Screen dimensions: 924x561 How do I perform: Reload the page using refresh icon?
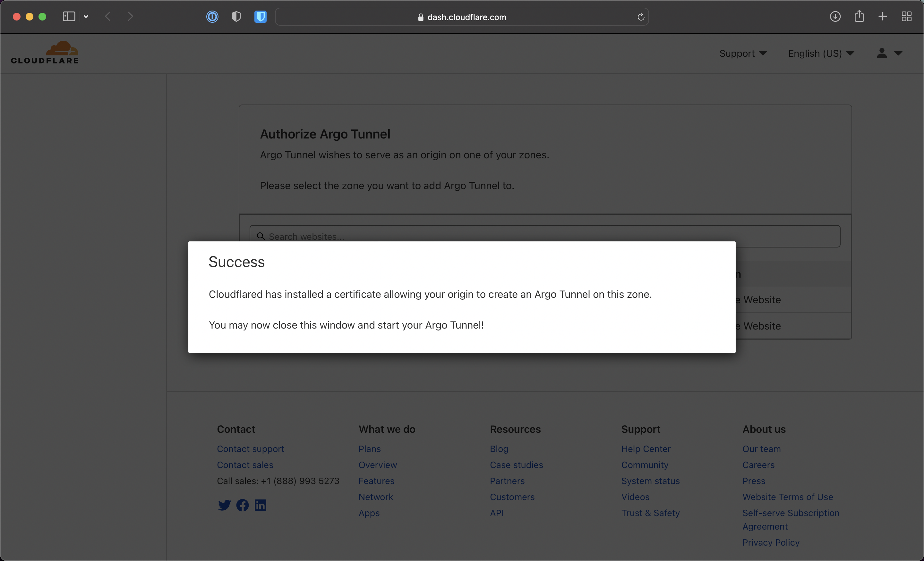pos(640,17)
